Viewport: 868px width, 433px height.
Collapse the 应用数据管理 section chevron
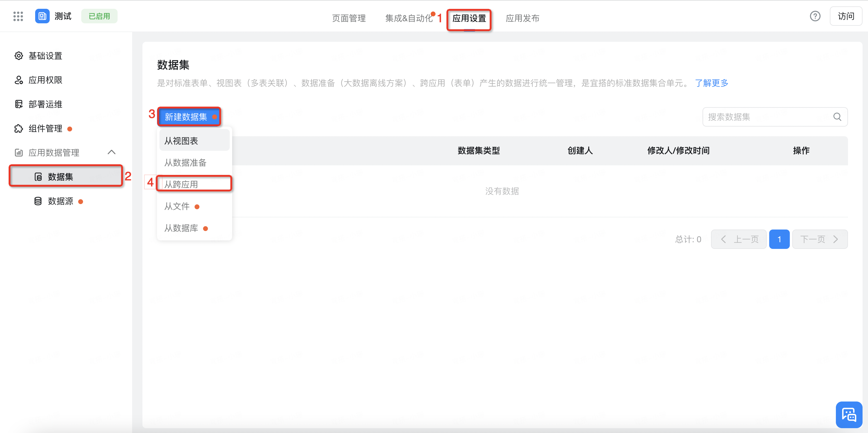tap(112, 152)
